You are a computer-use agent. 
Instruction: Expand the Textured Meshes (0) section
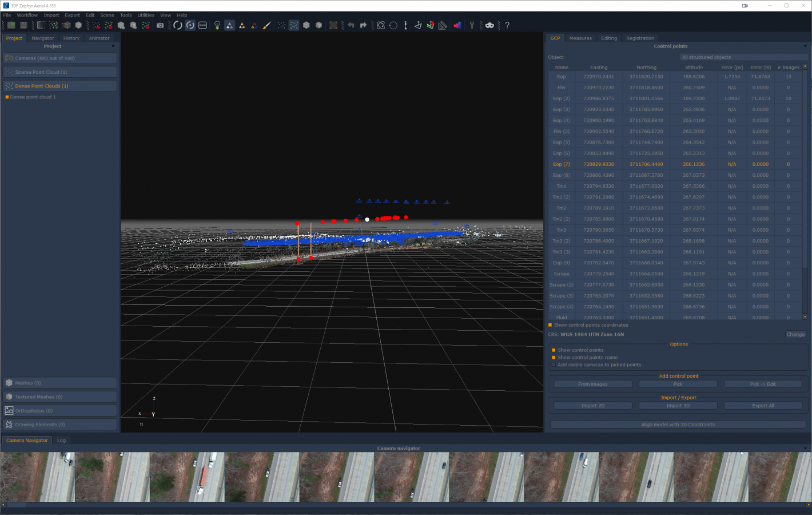(x=60, y=397)
